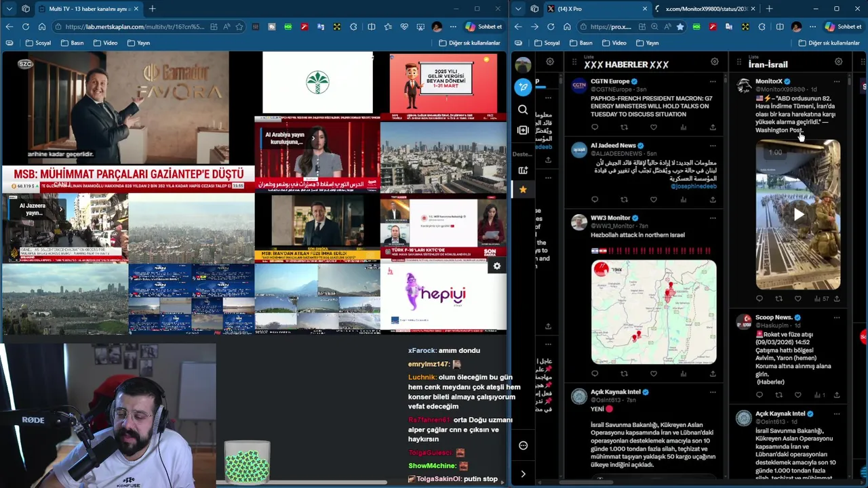Open the more options circle in X Pro sidebar
This screenshot has width=868, height=488.
pyautogui.click(x=523, y=445)
